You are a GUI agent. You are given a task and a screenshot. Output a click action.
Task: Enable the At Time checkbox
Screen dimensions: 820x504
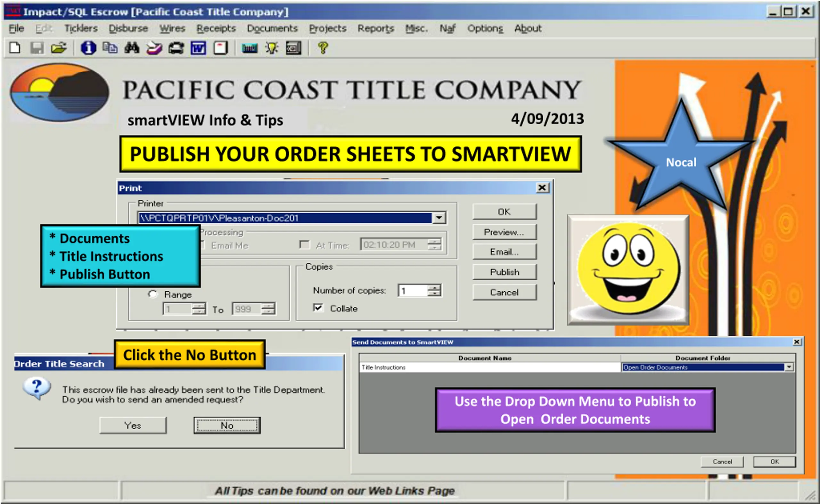[304, 245]
